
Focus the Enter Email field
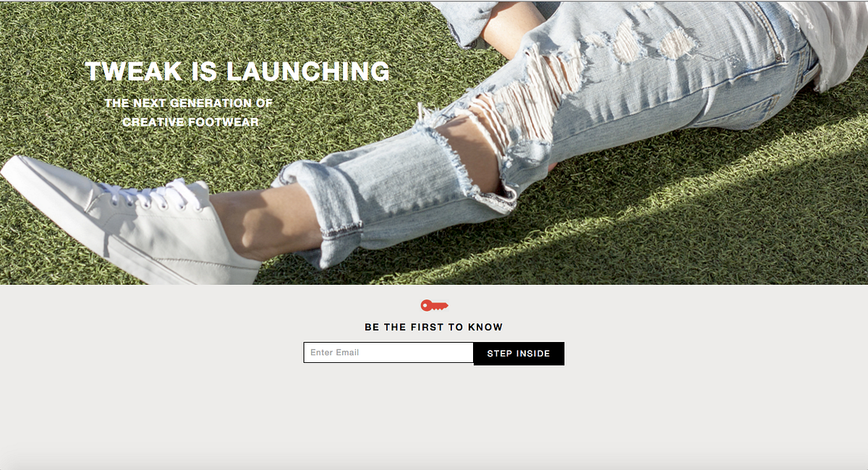click(388, 353)
